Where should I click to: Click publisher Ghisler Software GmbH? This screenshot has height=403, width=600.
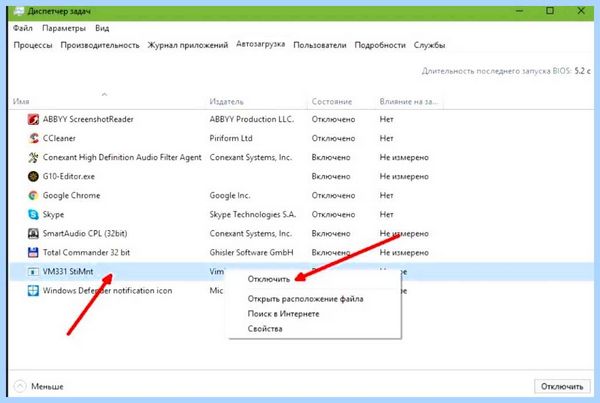(251, 253)
